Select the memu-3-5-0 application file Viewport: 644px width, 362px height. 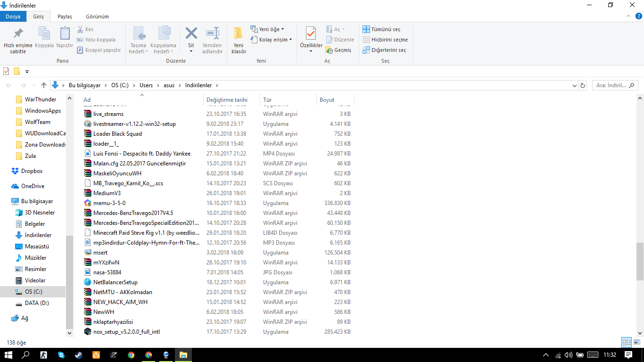pos(109,203)
